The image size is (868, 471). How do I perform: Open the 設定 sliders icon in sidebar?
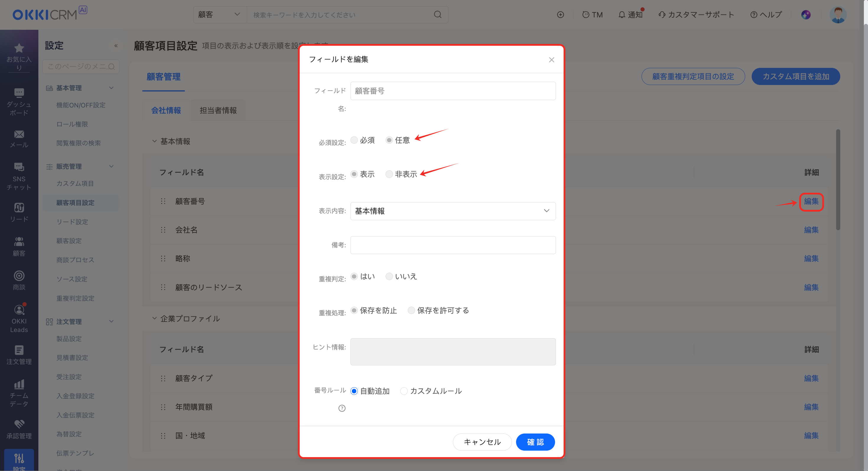click(19, 458)
